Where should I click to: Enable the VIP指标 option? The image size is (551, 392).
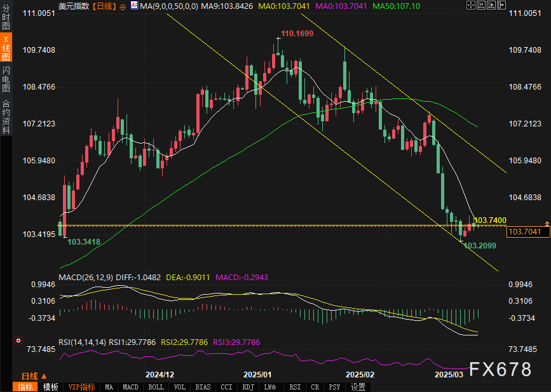coord(81,386)
